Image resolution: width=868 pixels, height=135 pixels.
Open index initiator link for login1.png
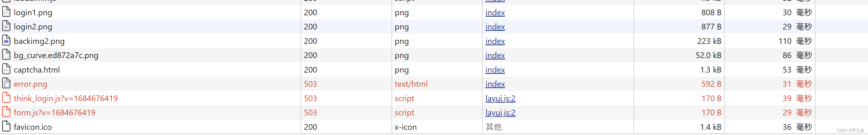495,13
